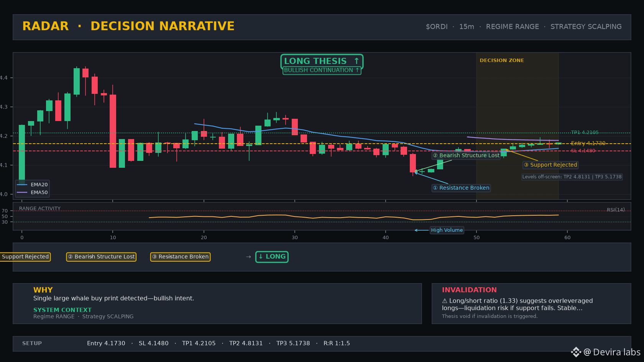Click TP1 4.2105 in the SETUP row
644x362 pixels.
tap(199, 344)
